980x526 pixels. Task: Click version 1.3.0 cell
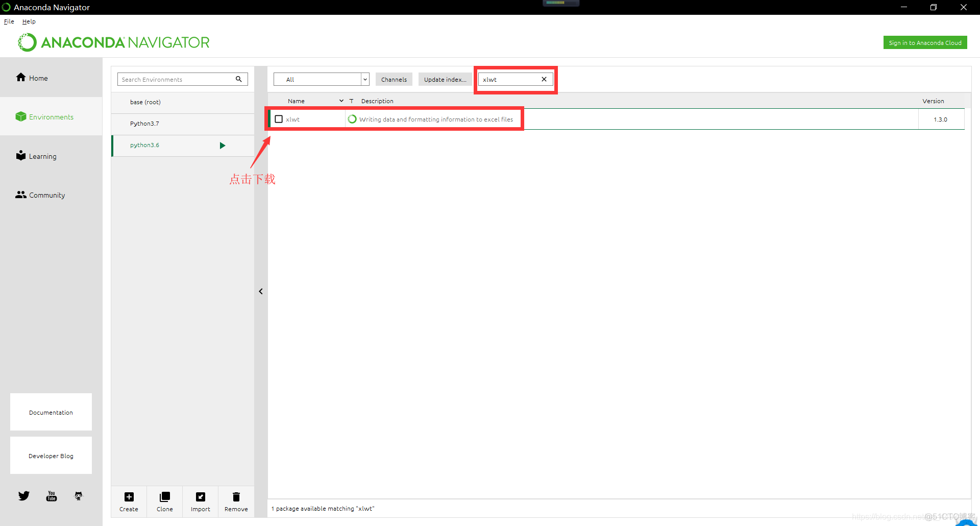coord(941,119)
